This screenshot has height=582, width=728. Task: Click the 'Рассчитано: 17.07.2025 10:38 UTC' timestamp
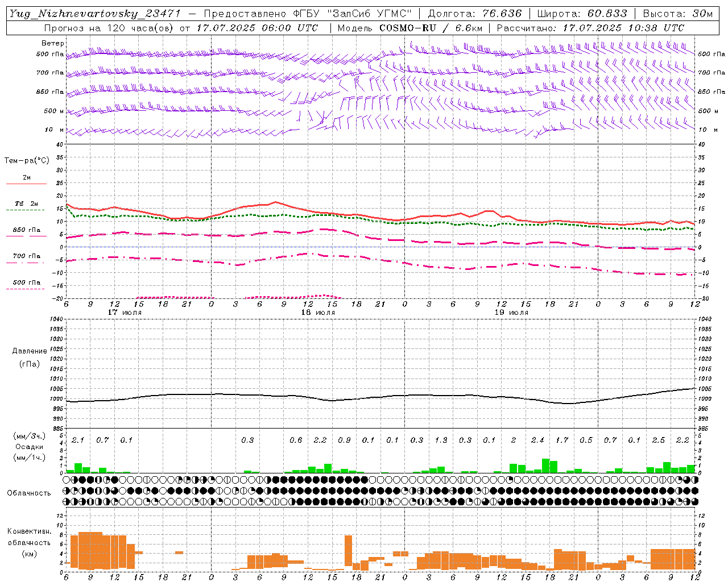pos(590,28)
